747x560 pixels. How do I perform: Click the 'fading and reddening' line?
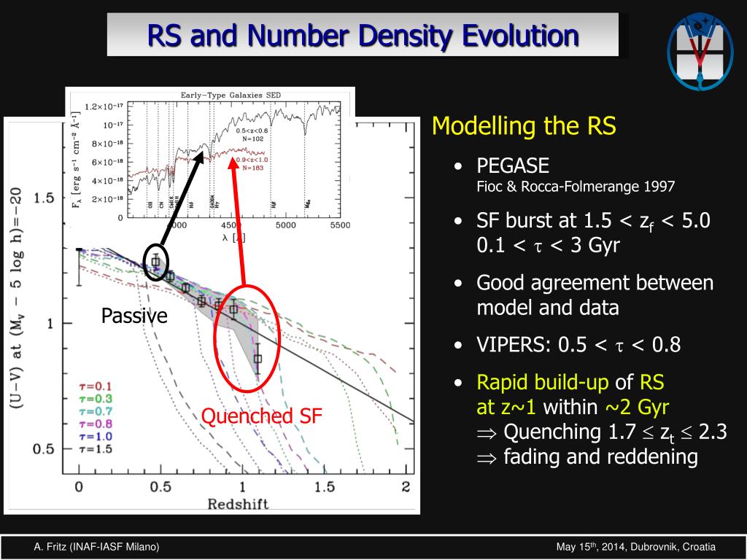tap(587, 456)
